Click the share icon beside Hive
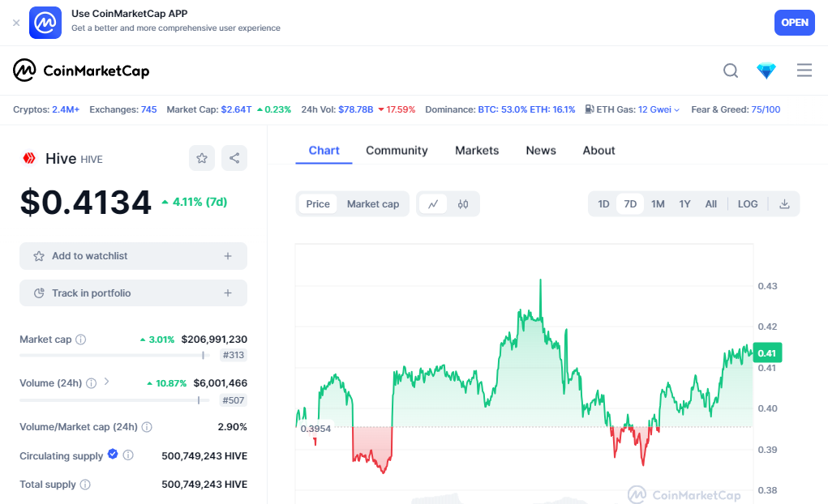The image size is (828, 504). 234,158
